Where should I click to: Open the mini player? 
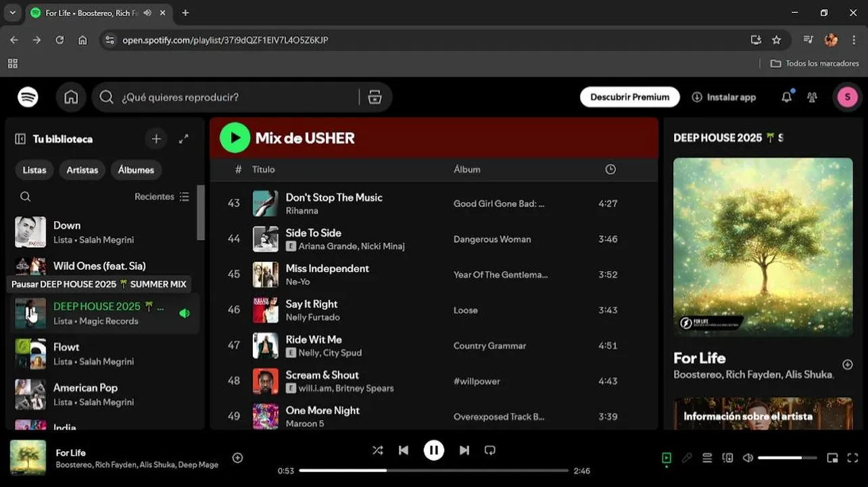pyautogui.click(x=832, y=458)
